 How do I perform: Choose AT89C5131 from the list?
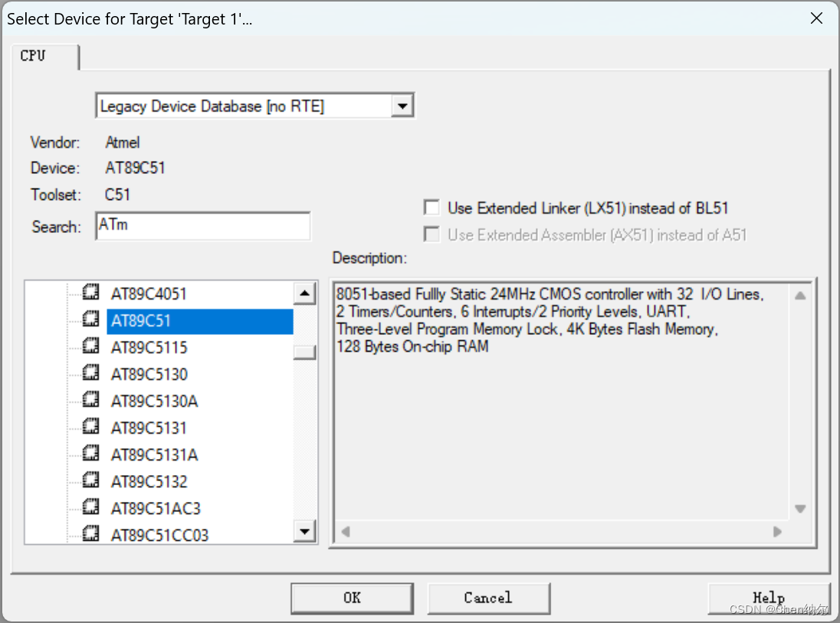point(149,428)
